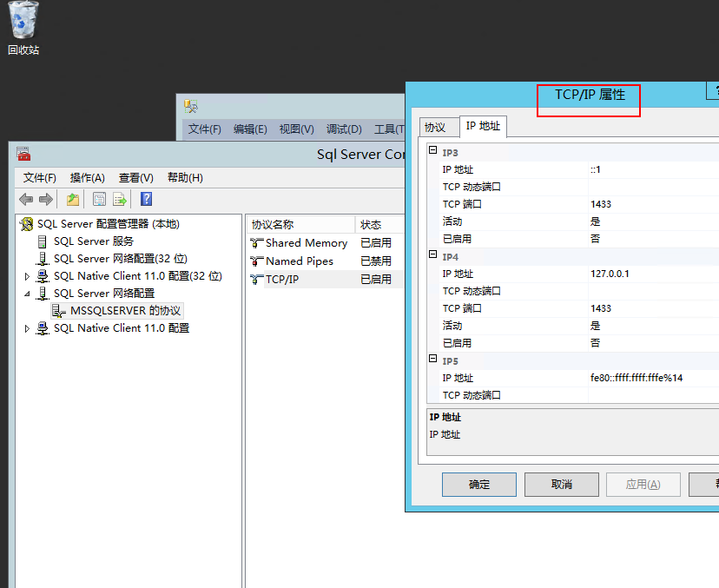Click the back window's title bar app icon
Viewport: 719px width, 588px height.
click(x=191, y=106)
